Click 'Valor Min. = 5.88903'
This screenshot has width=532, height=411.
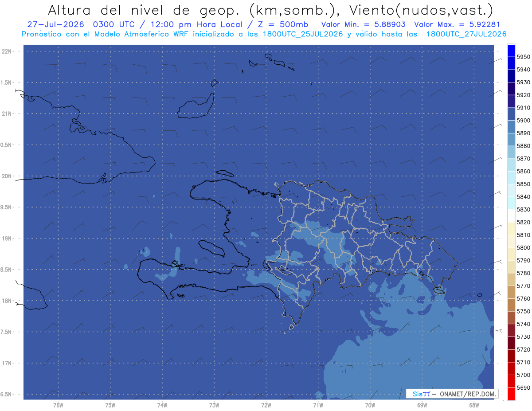click(x=363, y=25)
